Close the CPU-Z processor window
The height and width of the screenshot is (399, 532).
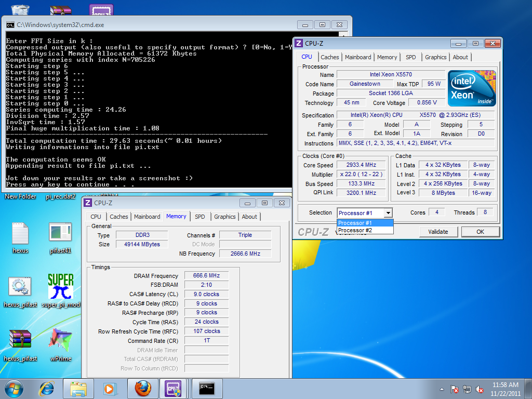(493, 44)
